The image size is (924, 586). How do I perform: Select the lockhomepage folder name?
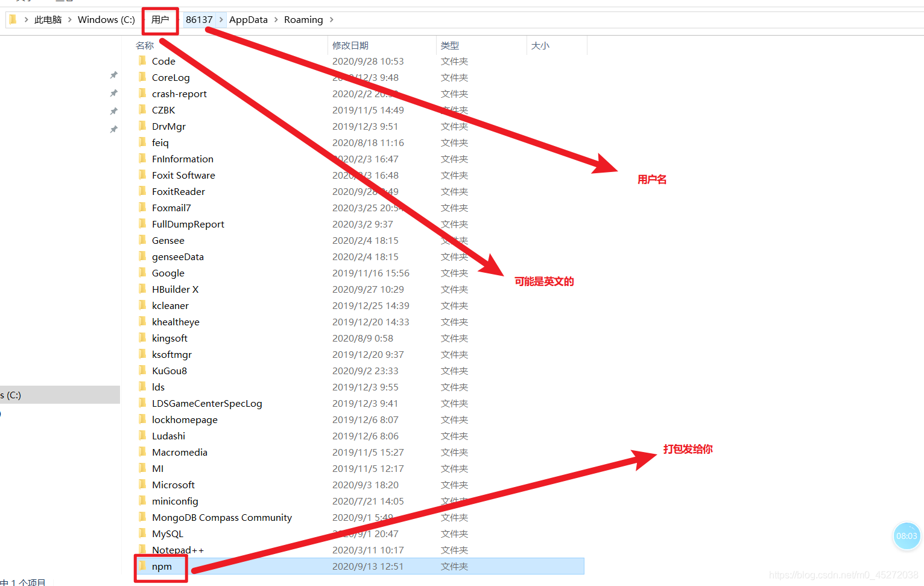pyautogui.click(x=185, y=419)
